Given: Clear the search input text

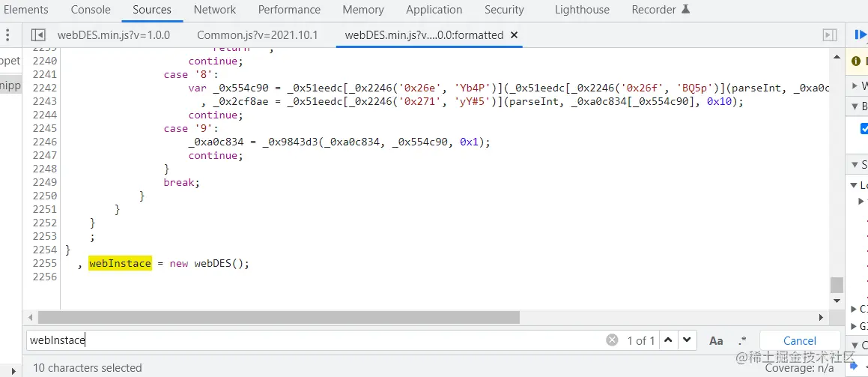Looking at the screenshot, I should [612, 340].
